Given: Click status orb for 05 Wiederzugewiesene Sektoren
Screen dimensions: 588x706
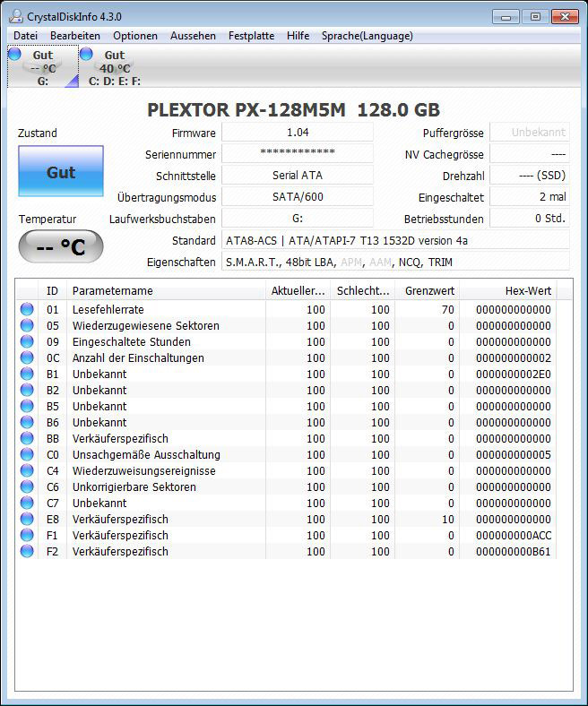Looking at the screenshot, I should [27, 325].
